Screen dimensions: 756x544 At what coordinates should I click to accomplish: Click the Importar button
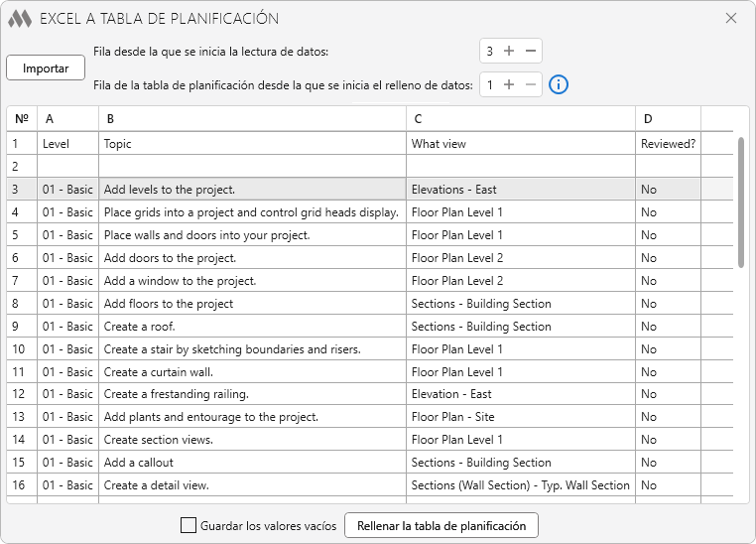click(x=46, y=68)
